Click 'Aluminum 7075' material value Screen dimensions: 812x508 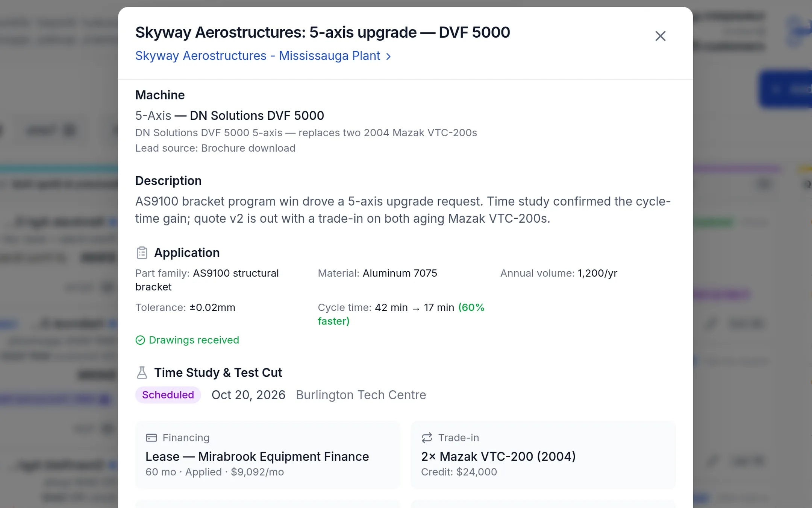tap(400, 273)
